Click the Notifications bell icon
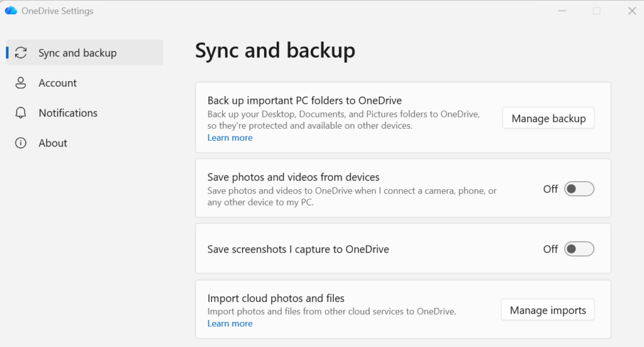This screenshot has height=347, width=644. [21, 113]
